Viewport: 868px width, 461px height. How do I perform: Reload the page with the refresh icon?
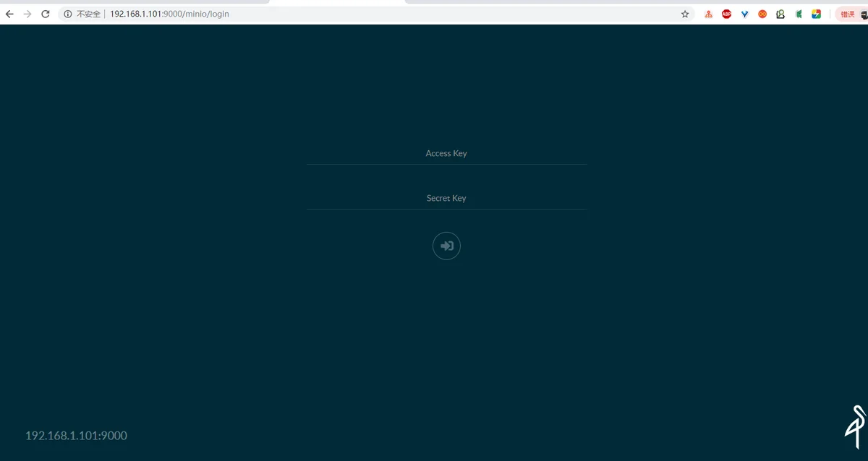point(45,14)
